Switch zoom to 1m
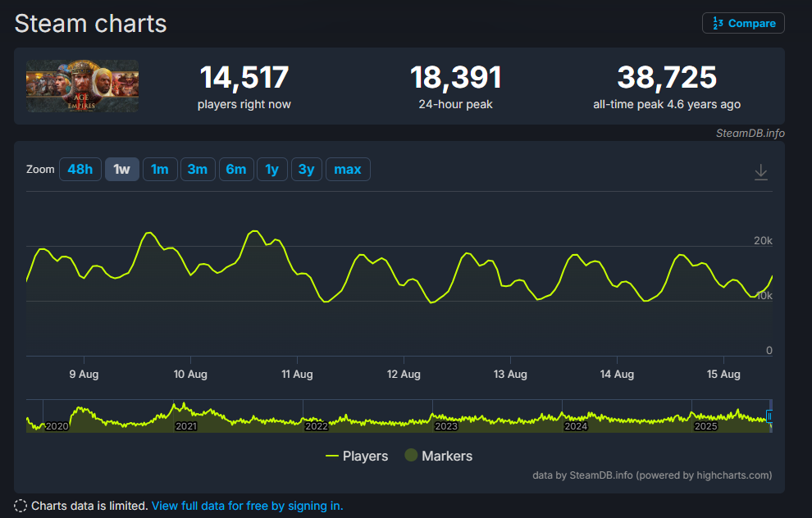 [159, 169]
